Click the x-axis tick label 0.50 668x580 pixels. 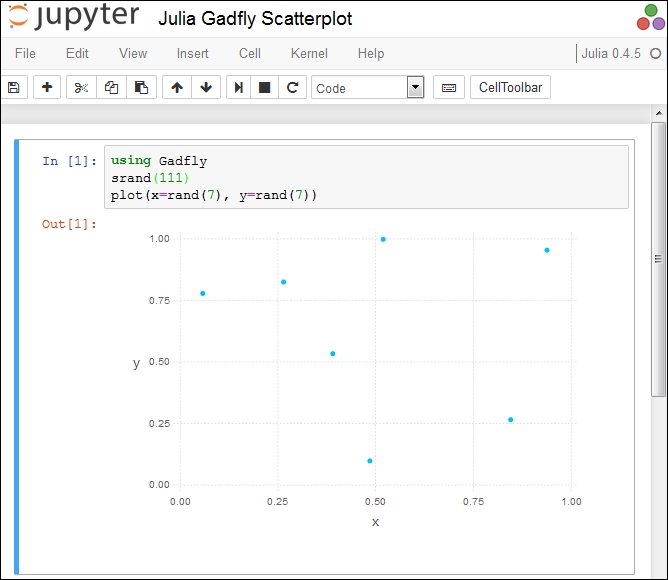point(375,502)
